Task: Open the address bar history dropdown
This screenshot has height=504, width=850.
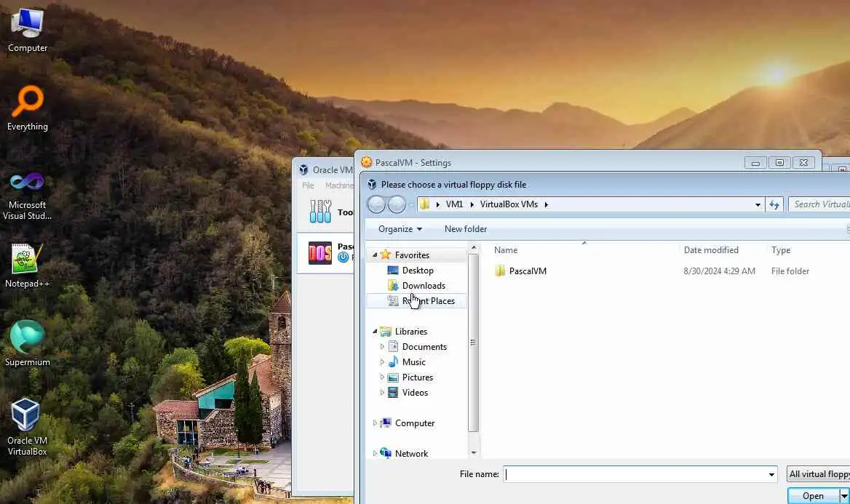Action: [758, 204]
